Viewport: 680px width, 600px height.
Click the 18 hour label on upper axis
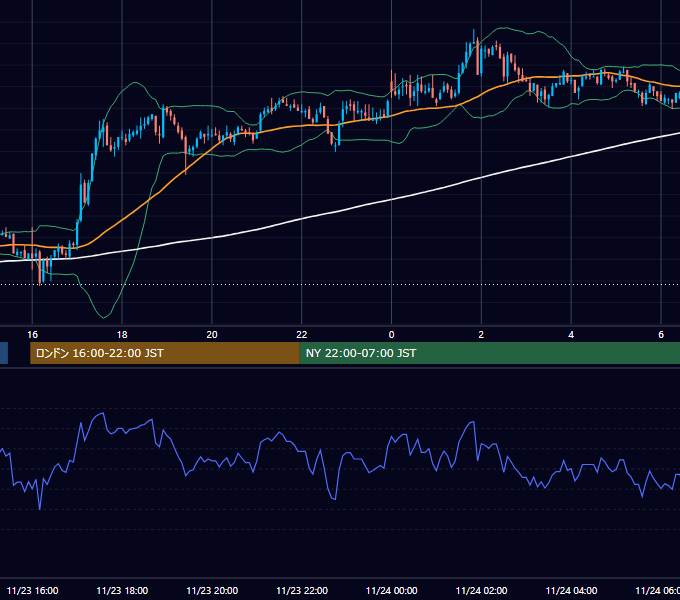(122, 335)
